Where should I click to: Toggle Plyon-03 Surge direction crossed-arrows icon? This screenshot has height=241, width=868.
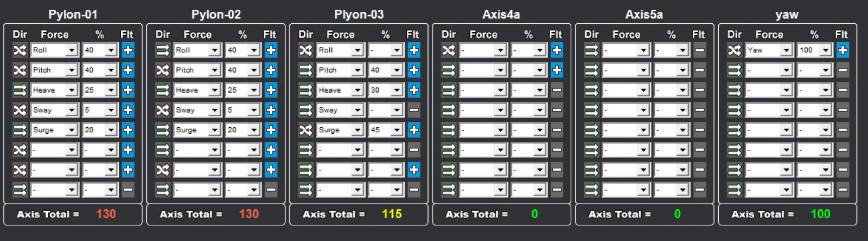click(305, 130)
